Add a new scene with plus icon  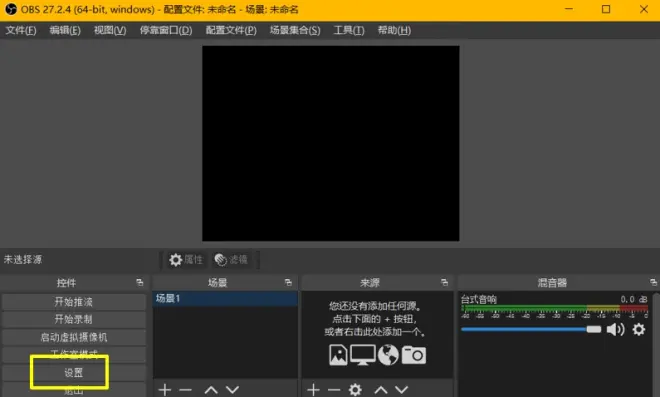pos(165,390)
